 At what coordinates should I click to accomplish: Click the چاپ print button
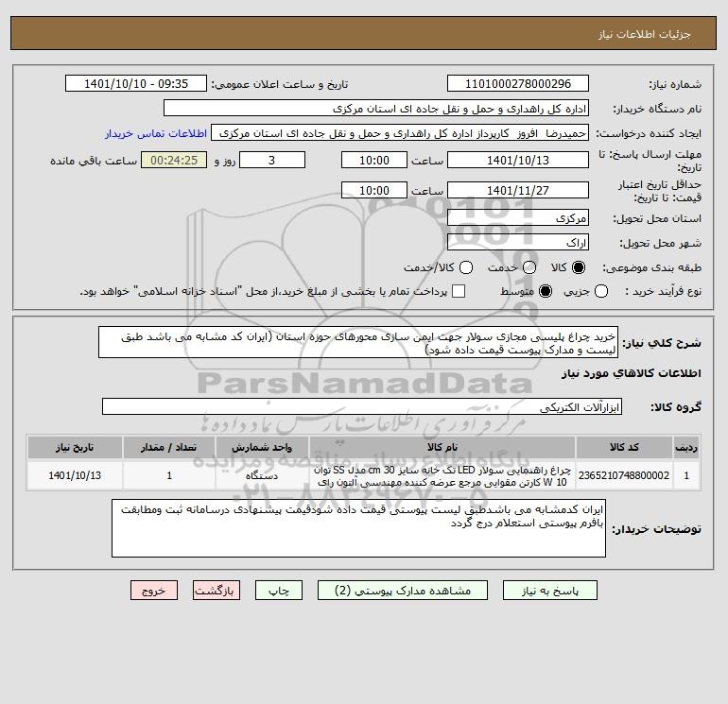pyautogui.click(x=279, y=591)
